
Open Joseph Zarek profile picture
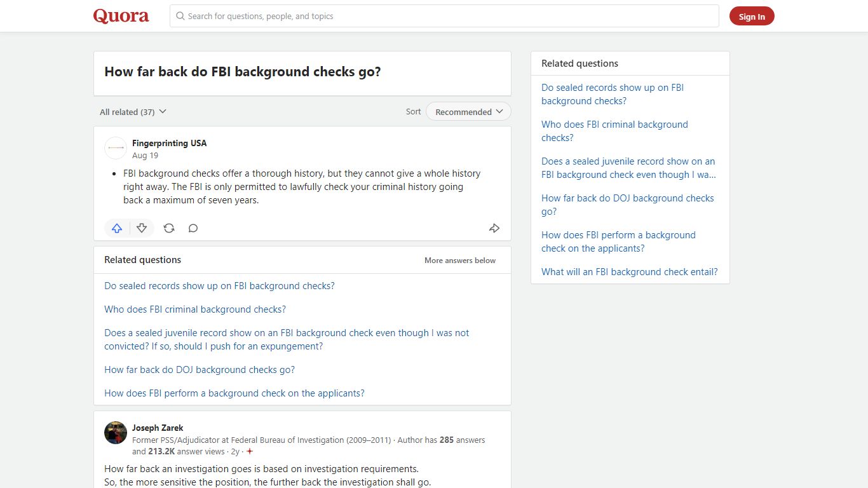116,433
